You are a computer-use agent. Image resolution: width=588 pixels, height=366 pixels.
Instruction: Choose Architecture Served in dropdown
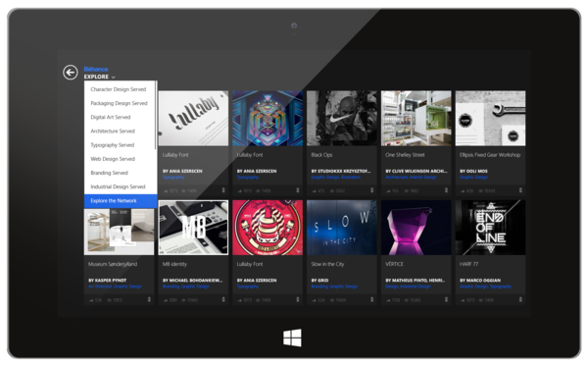tap(113, 131)
